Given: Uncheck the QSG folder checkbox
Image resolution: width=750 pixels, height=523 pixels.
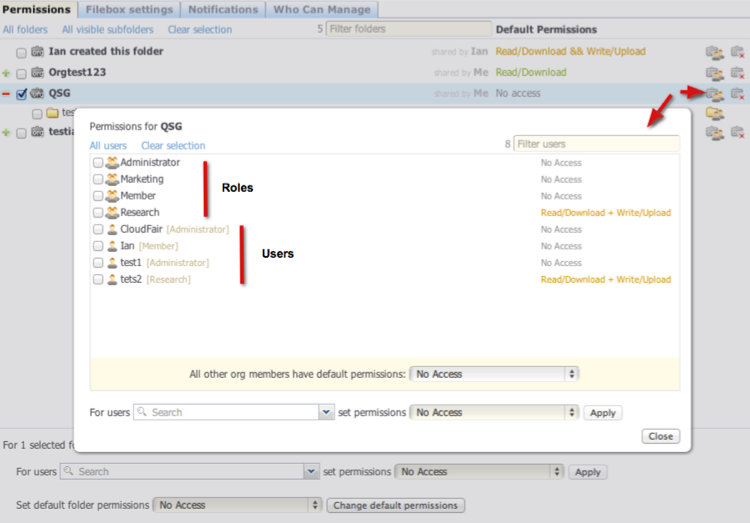Looking at the screenshot, I should pos(22,94).
